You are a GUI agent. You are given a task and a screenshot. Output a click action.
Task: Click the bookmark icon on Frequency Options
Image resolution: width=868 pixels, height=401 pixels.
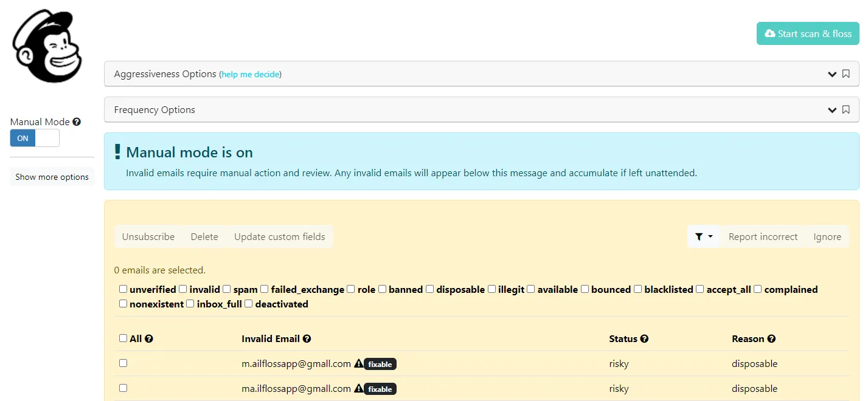click(x=845, y=110)
